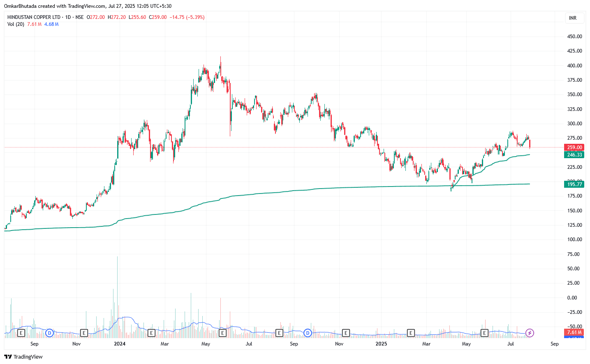This screenshot has height=364, width=590.
Task: Click the 350.00 price axis label
Action: [x=574, y=94]
